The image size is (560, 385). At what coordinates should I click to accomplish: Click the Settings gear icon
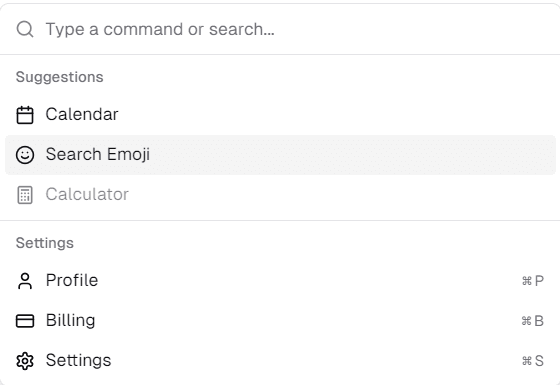(25, 361)
